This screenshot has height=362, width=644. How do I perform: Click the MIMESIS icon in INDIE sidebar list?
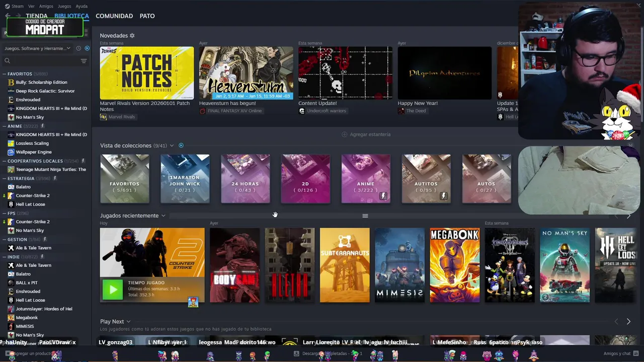coord(11,326)
